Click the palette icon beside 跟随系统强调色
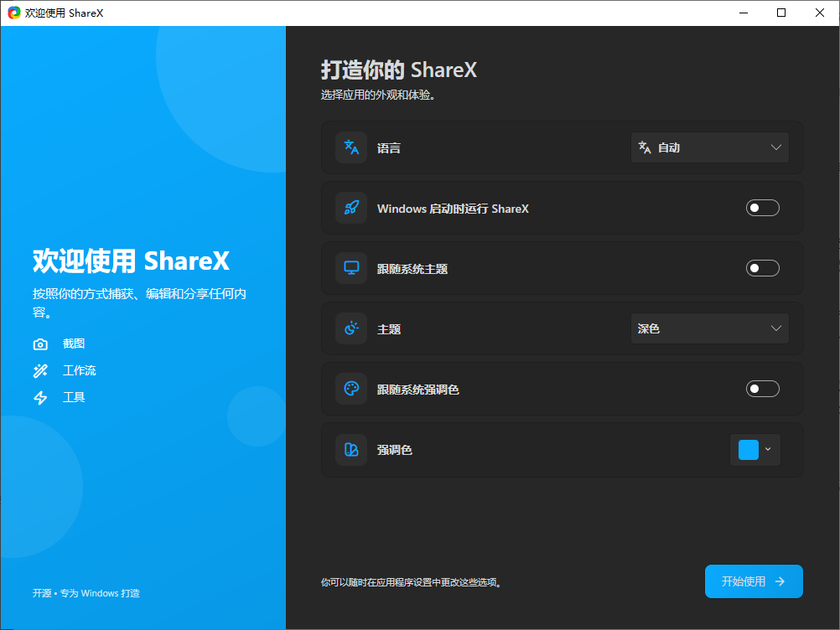Image resolution: width=840 pixels, height=630 pixels. [351, 389]
